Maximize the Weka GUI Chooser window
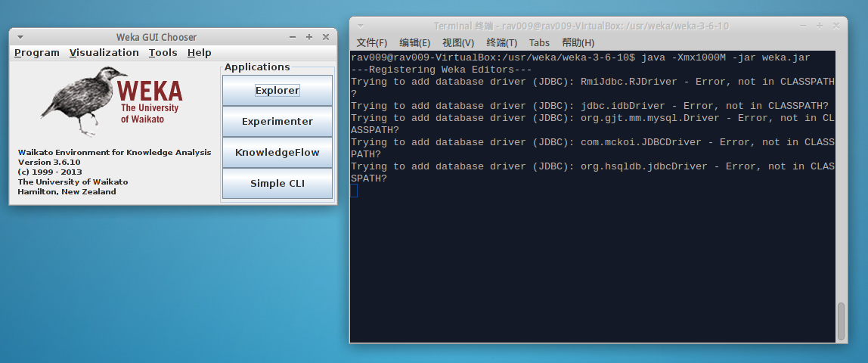868x363 pixels. 309,37
